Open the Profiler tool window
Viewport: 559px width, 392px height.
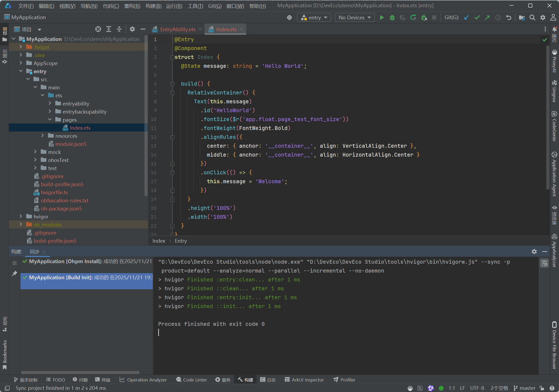(344, 380)
